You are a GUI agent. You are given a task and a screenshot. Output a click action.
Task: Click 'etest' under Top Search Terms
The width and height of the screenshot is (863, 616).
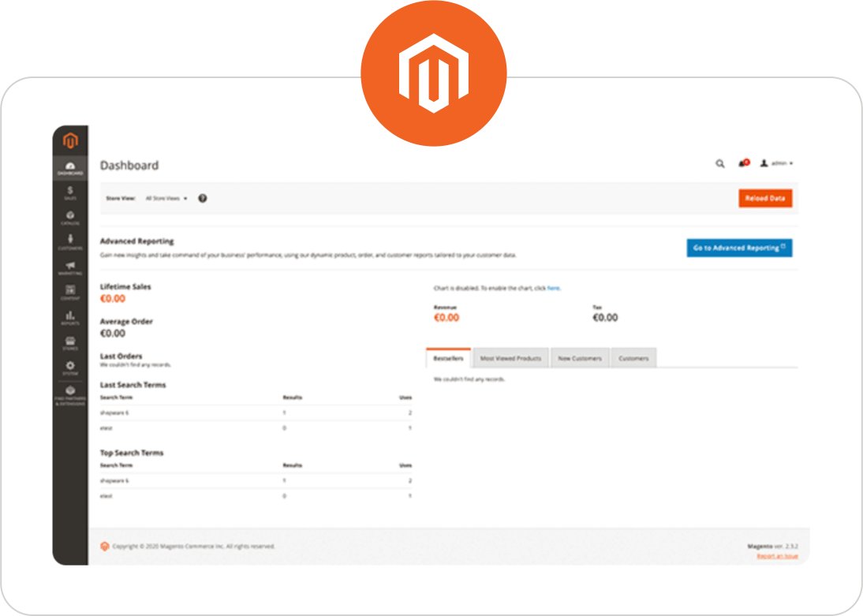pyautogui.click(x=106, y=496)
